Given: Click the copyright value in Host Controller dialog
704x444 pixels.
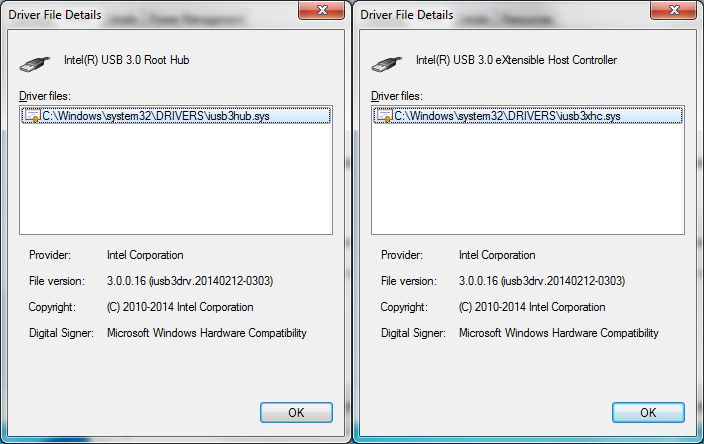Looking at the screenshot, I should 532,307.
